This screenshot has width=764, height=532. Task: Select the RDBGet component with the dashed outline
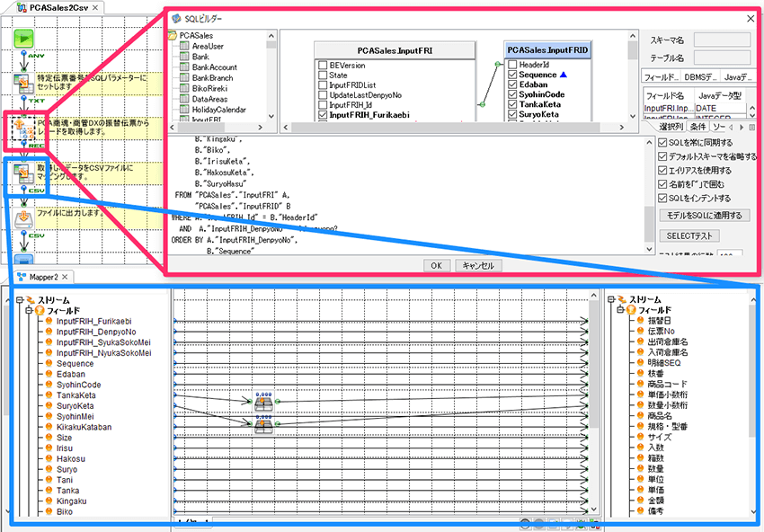[22, 129]
